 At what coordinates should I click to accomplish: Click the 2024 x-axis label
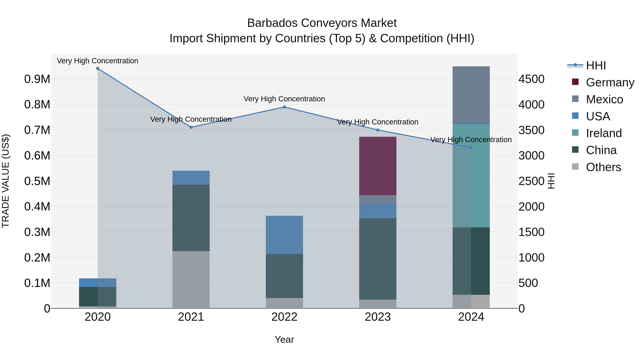(x=471, y=317)
